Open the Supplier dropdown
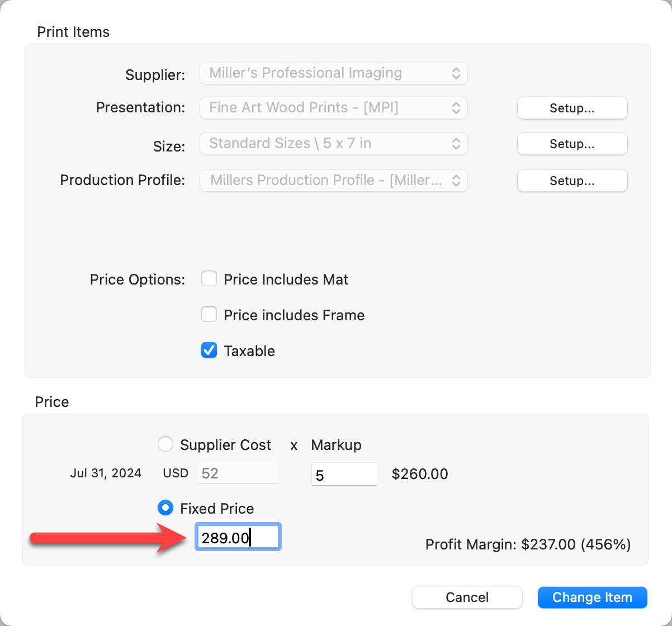The image size is (672, 626). click(333, 73)
